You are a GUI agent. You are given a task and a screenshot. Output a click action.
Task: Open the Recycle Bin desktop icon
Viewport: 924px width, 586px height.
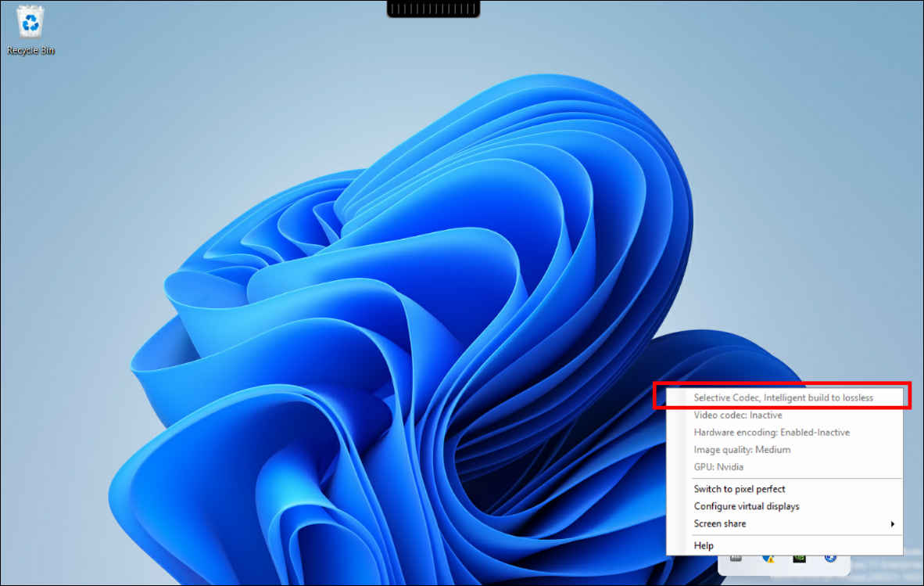coord(30,31)
